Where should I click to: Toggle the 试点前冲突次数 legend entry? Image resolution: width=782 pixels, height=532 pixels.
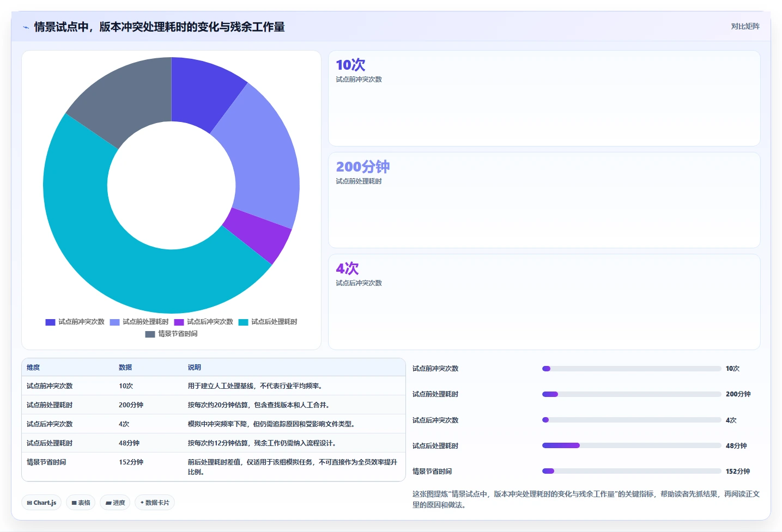pos(75,322)
